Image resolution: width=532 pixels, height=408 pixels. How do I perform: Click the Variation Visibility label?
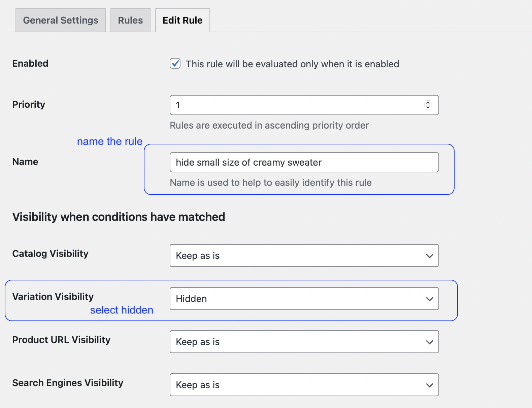point(53,297)
